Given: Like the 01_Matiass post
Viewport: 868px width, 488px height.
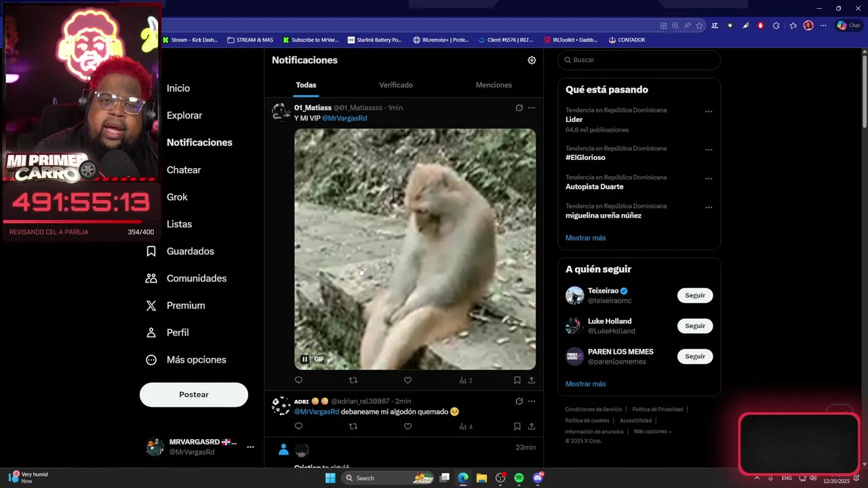Looking at the screenshot, I should [408, 380].
